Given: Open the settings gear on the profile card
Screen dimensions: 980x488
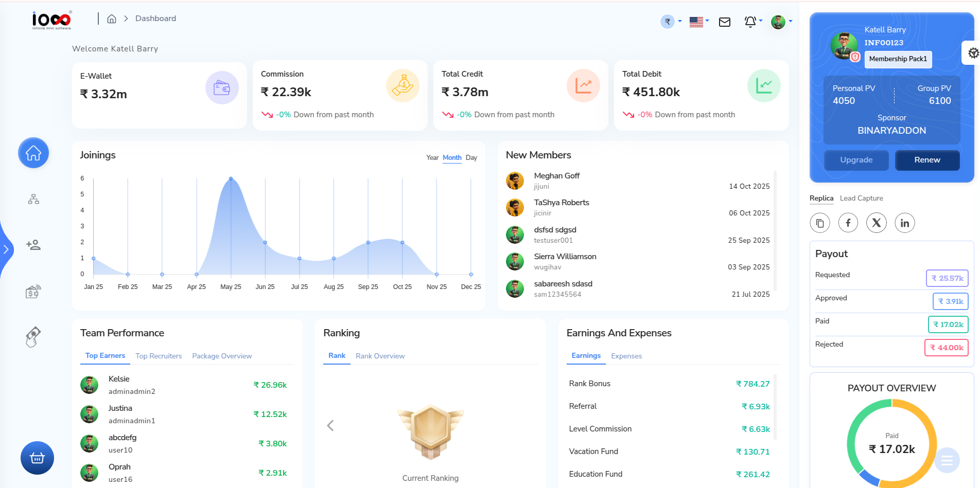Looking at the screenshot, I should coord(973,52).
